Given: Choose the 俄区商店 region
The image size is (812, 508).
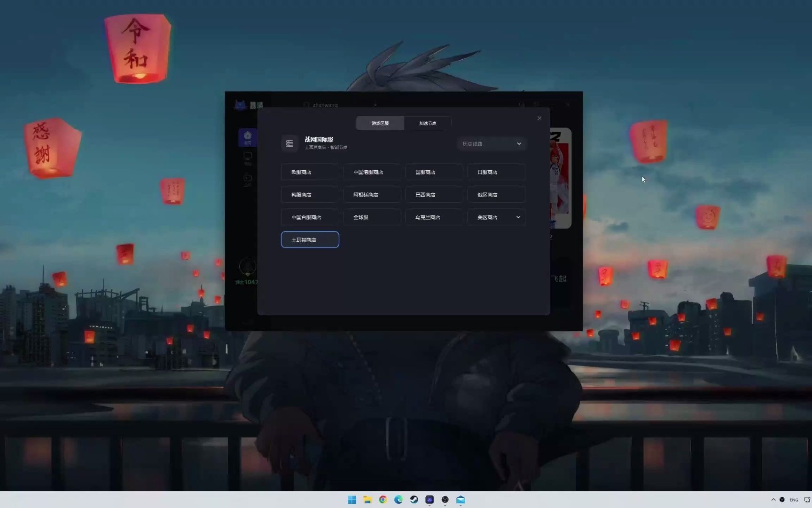Looking at the screenshot, I should click(496, 195).
